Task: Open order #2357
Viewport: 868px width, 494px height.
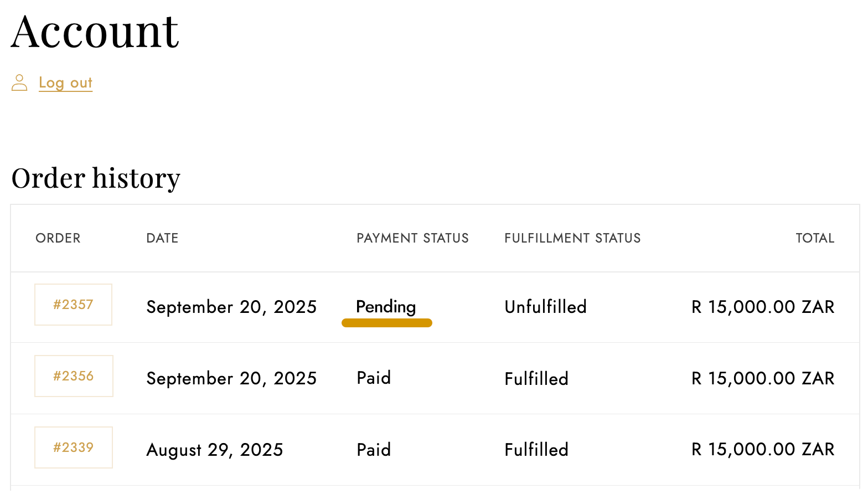Action: (73, 305)
